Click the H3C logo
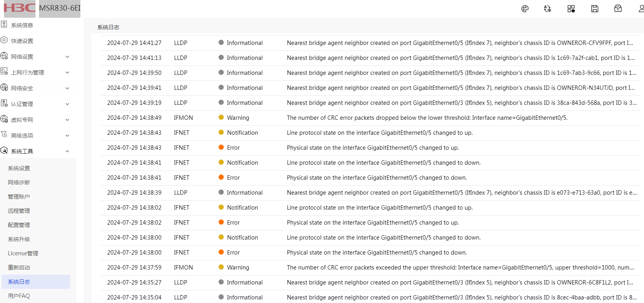The width and height of the screenshot is (644, 303). (19, 8)
